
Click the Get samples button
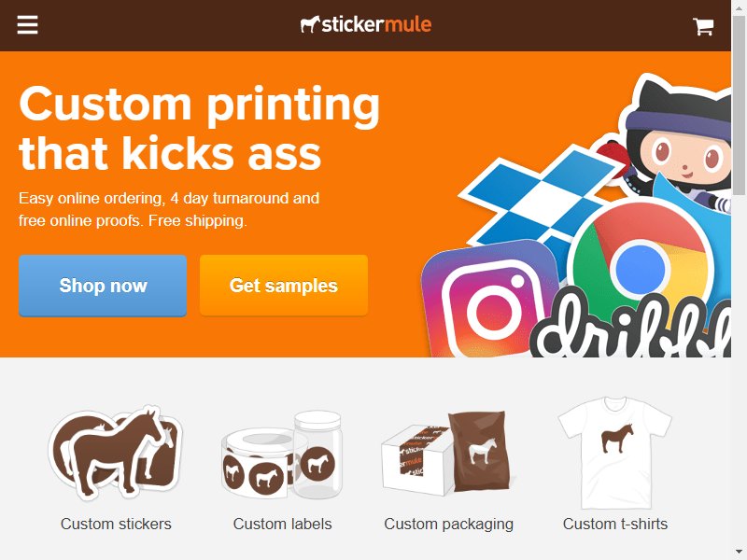pos(284,286)
